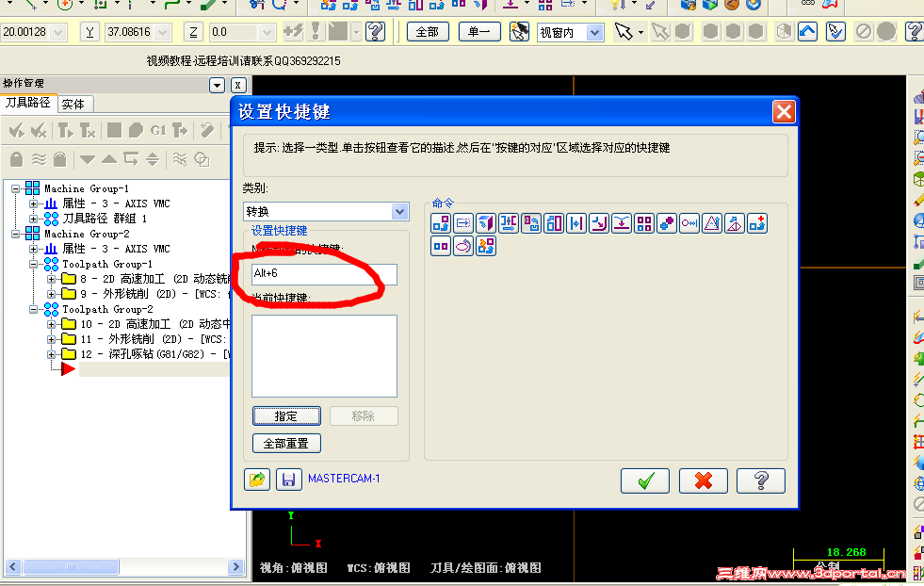Image resolution: width=924 pixels, height=586 pixels.
Task: Select the Offset command icon
Action: click(x=576, y=223)
